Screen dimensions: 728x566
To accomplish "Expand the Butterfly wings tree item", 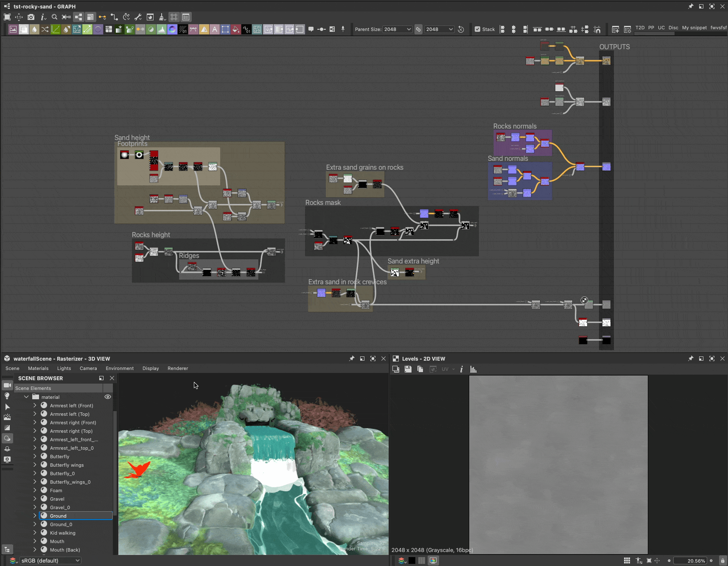I will click(x=35, y=465).
